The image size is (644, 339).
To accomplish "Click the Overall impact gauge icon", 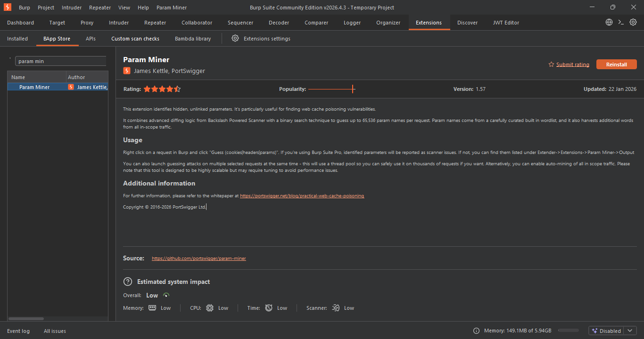I will pyautogui.click(x=166, y=295).
